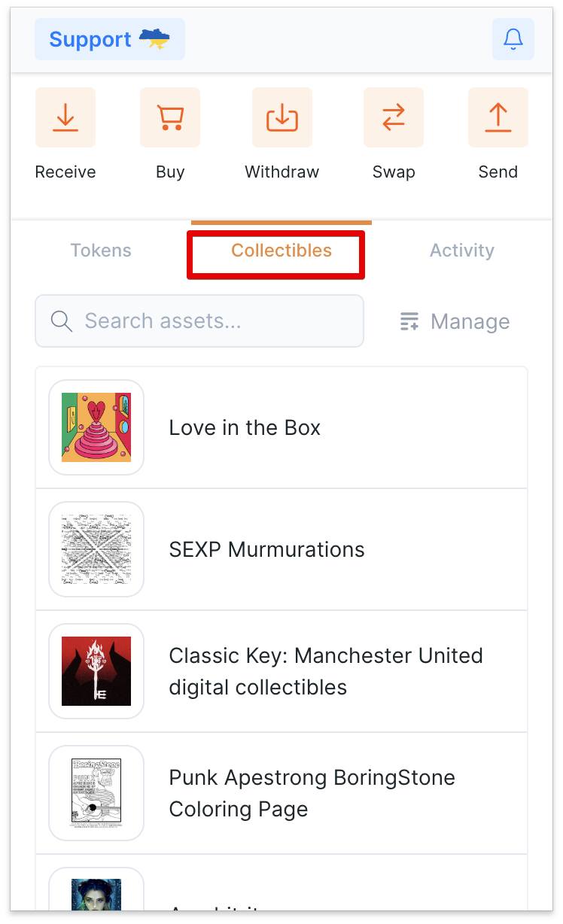Open Love in the Box thumbnail
The height and width of the screenshot is (924, 563).
[96, 427]
